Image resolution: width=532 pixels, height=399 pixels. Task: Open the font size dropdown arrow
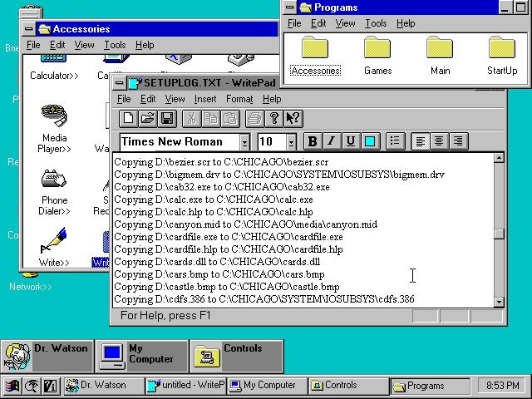291,142
